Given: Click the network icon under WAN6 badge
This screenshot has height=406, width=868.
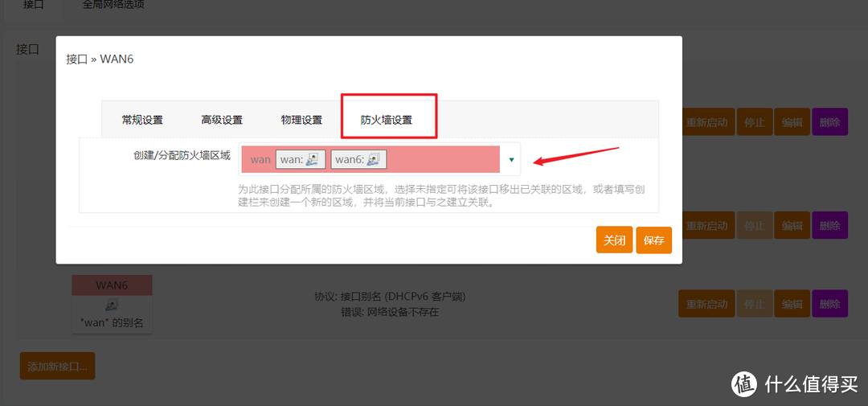Looking at the screenshot, I should tap(112, 304).
